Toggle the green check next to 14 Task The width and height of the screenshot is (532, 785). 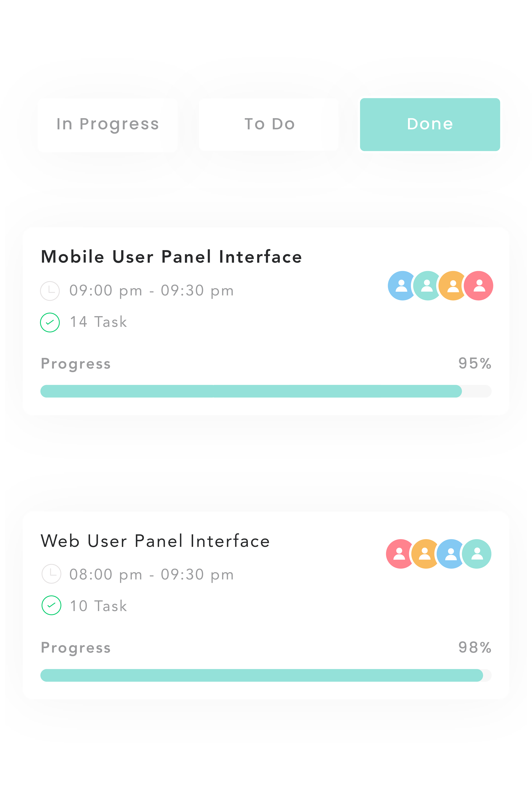click(50, 323)
